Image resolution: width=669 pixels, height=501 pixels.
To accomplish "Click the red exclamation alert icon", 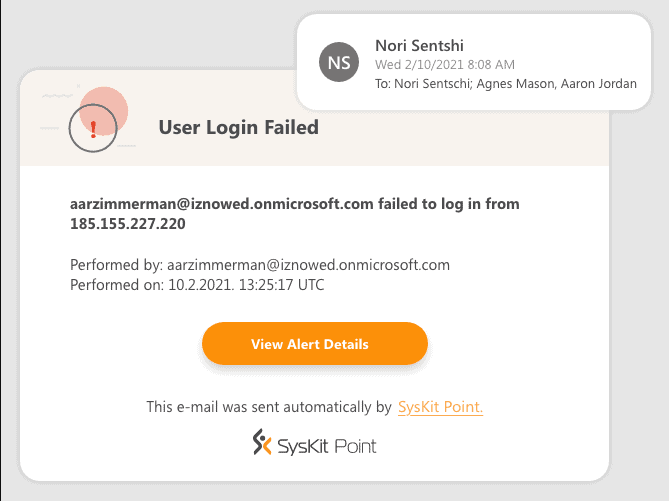I will click(x=93, y=129).
